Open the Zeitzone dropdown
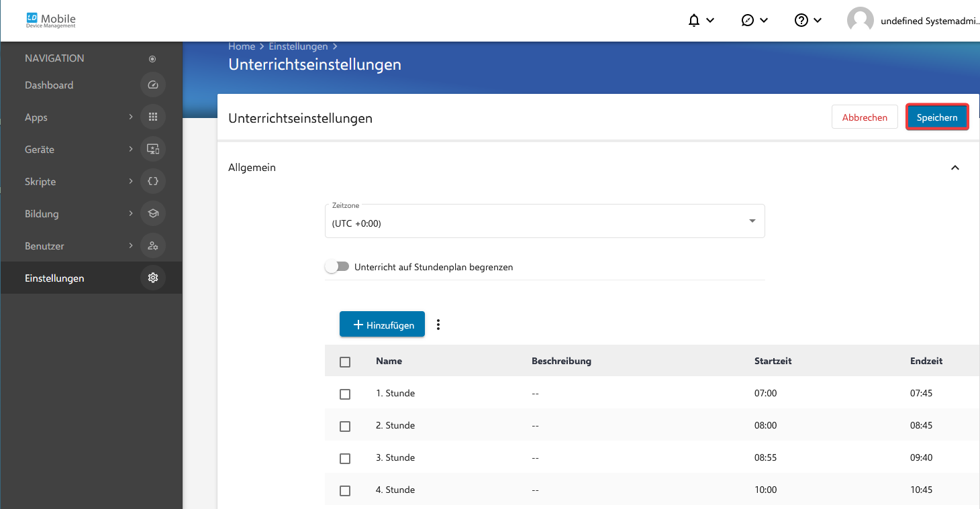Viewport: 980px width, 509px height. [x=545, y=221]
